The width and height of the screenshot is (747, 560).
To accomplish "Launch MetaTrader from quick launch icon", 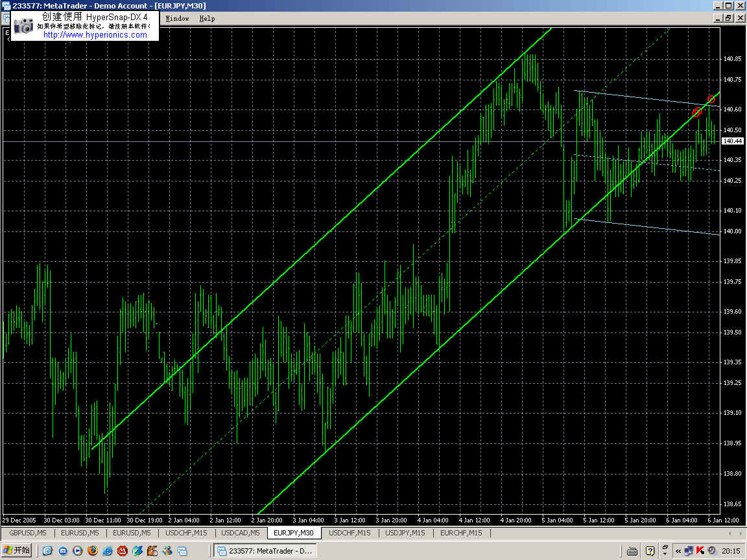I will tap(182, 551).
